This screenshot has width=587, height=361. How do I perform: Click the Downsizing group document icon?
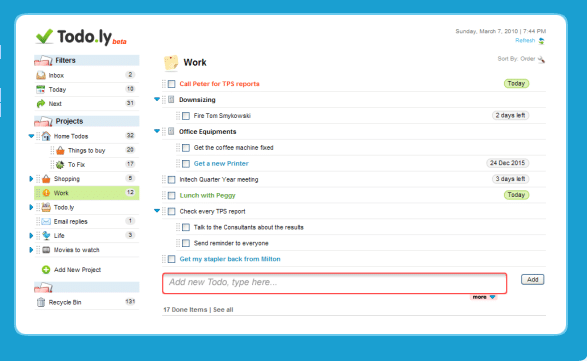pyautogui.click(x=171, y=100)
